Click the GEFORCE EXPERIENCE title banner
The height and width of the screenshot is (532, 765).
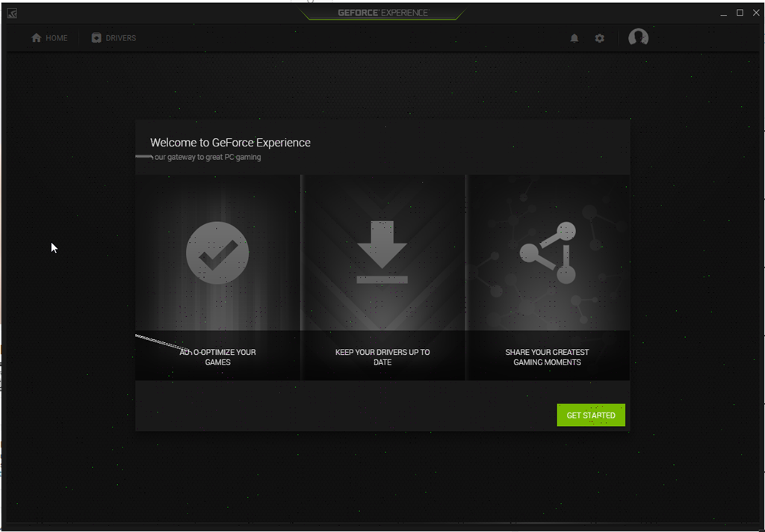tap(382, 12)
